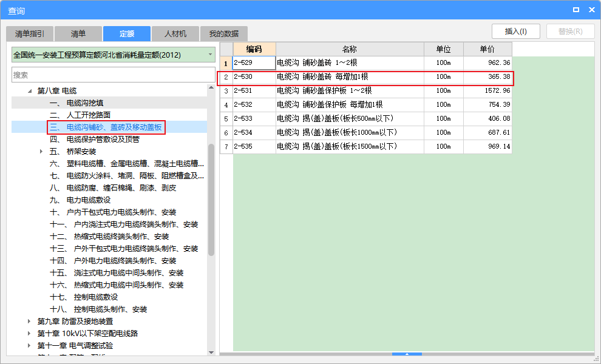Click name 电缆沟 铺砂盖砖 1~2根
The width and height of the screenshot is (601, 364).
point(317,63)
